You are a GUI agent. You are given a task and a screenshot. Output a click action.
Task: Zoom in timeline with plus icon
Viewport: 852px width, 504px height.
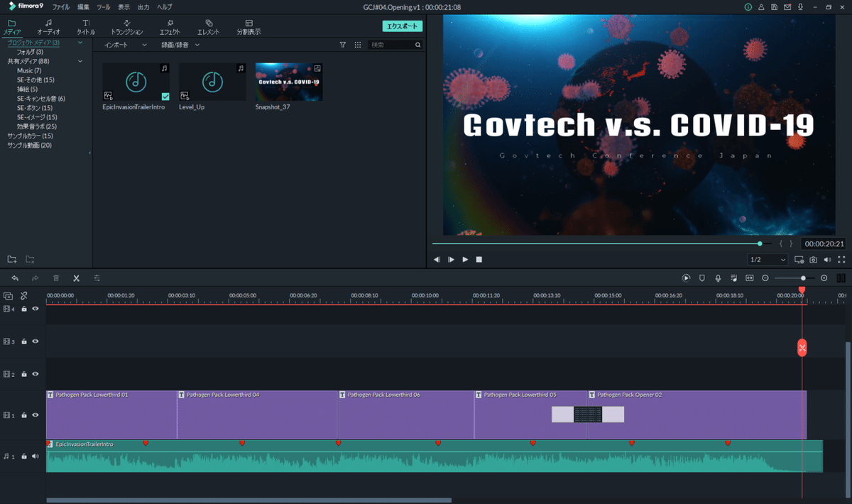824,278
